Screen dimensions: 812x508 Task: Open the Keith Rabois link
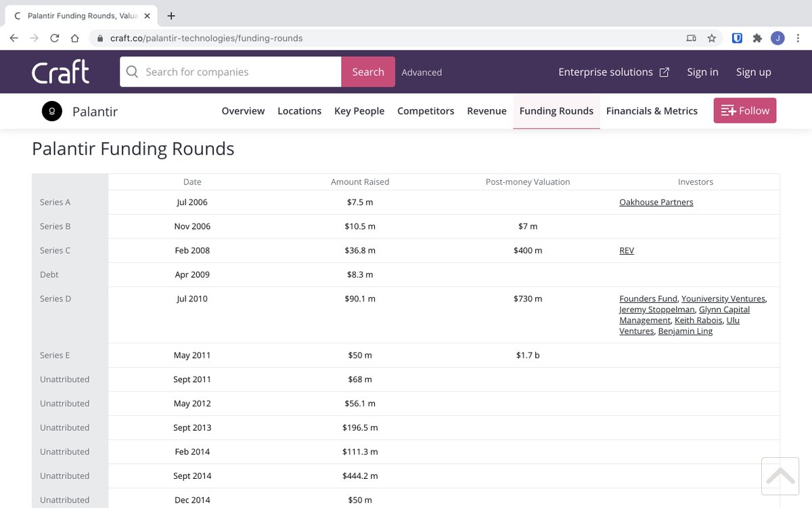pyautogui.click(x=698, y=320)
